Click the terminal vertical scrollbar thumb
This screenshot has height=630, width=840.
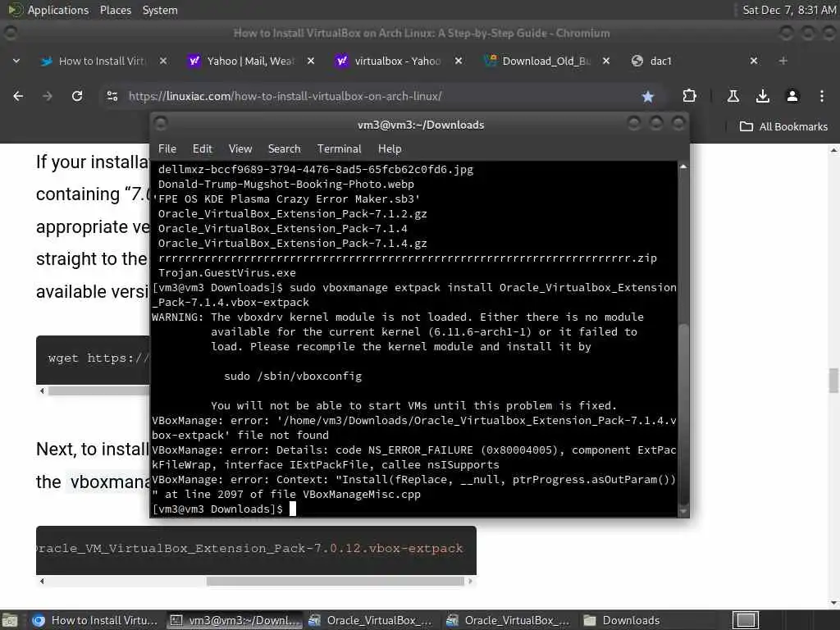click(683, 413)
